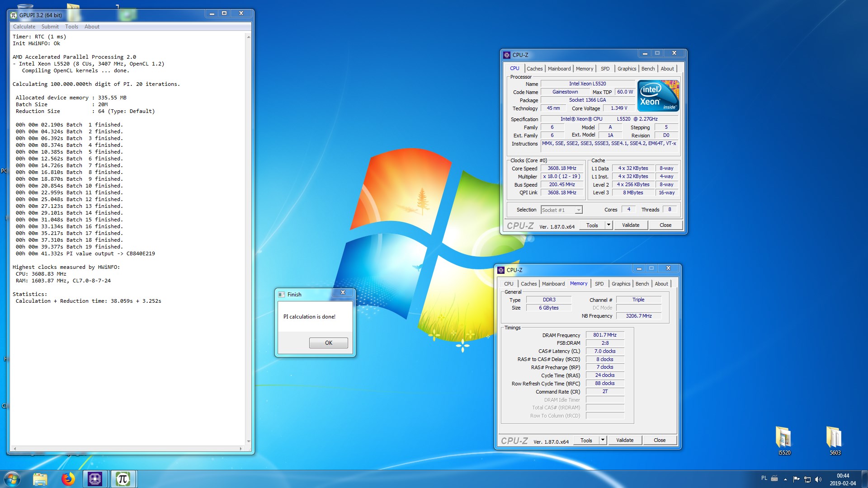Launch Firefox from the taskbar
The height and width of the screenshot is (488, 868).
click(x=68, y=479)
